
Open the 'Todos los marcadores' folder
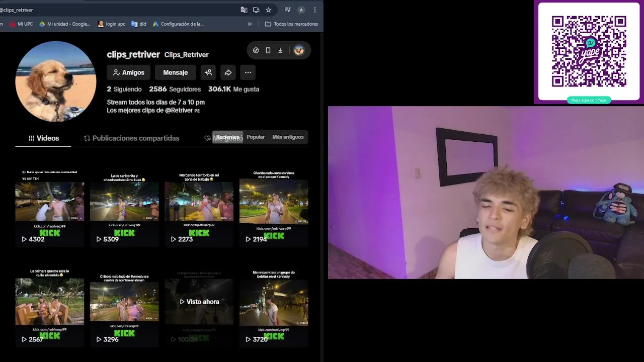(x=291, y=24)
